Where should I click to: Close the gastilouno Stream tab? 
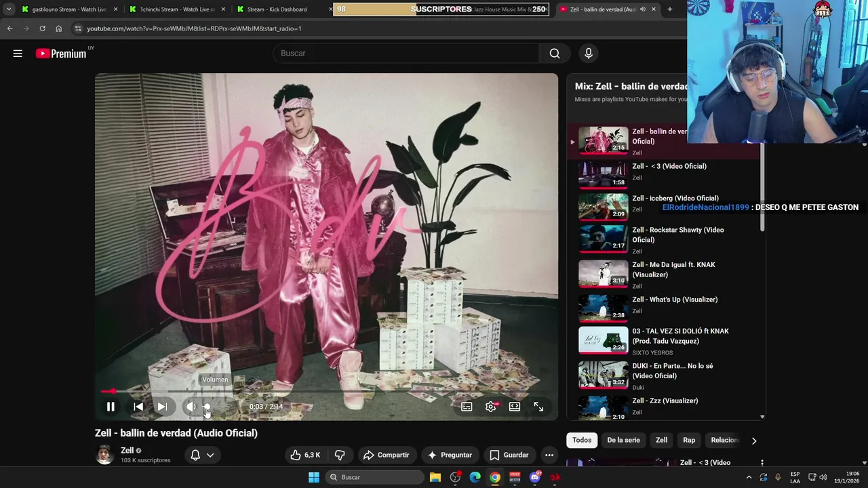pyautogui.click(x=115, y=9)
